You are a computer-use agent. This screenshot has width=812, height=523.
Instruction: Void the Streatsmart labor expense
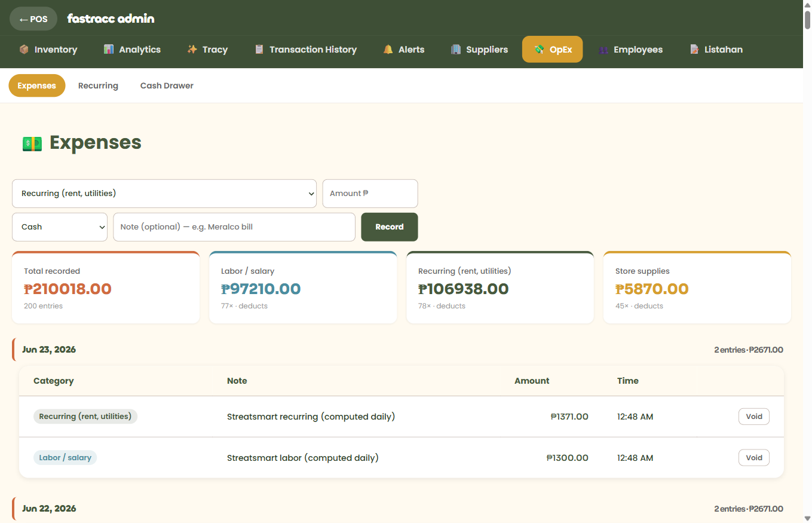click(754, 458)
